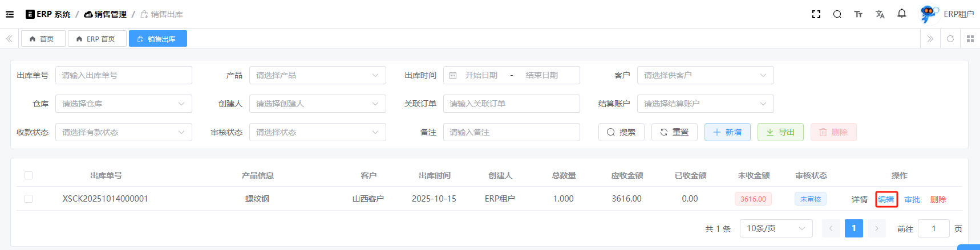Open the 10条/页 page size dropdown
Image resolution: width=980 pixels, height=250 pixels.
coord(776,228)
